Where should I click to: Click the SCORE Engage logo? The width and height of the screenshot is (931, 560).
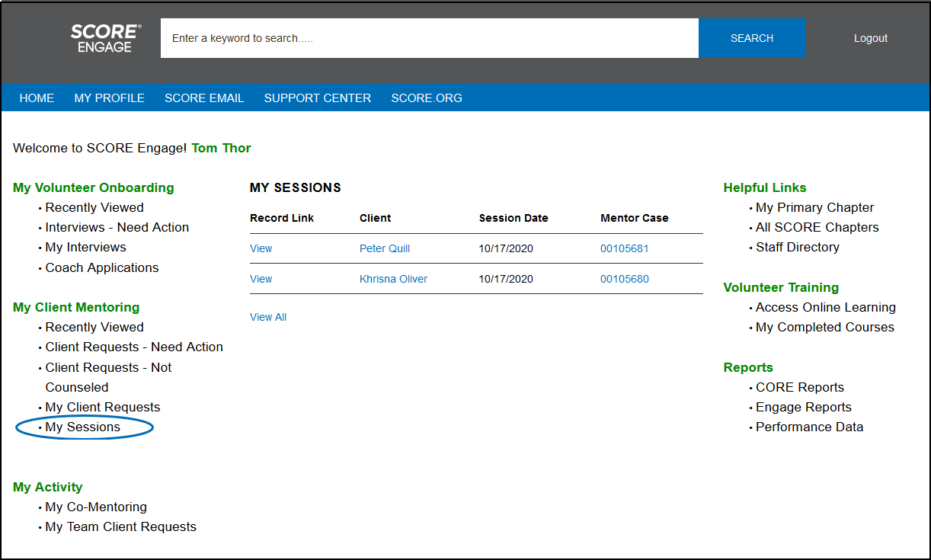[x=105, y=38]
